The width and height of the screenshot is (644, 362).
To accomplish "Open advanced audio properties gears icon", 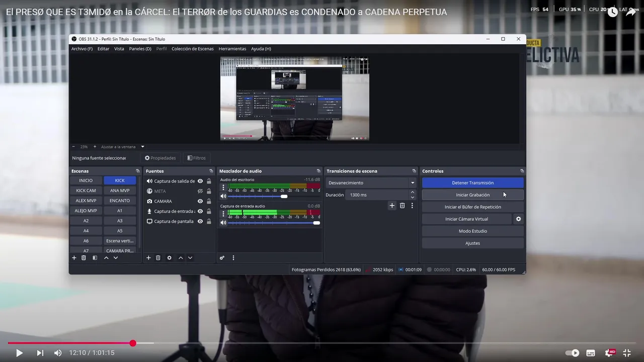I will 222,258.
